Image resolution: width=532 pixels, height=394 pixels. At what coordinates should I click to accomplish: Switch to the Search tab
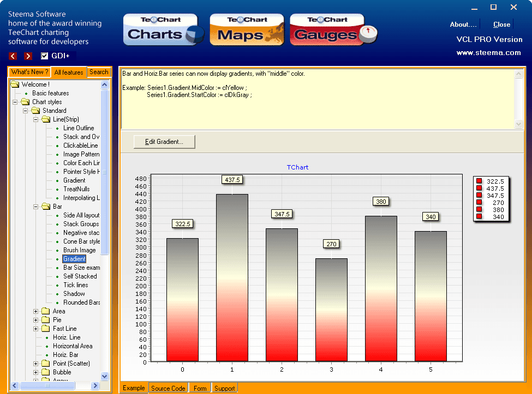coord(99,72)
